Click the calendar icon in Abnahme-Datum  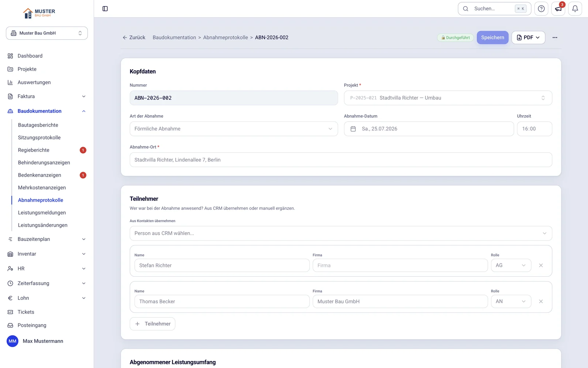pos(353,129)
